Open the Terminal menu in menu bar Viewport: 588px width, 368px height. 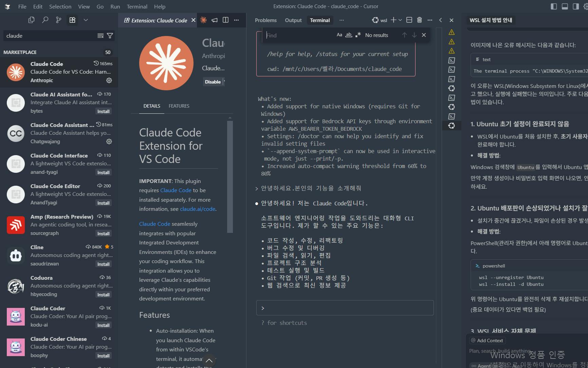(x=137, y=6)
